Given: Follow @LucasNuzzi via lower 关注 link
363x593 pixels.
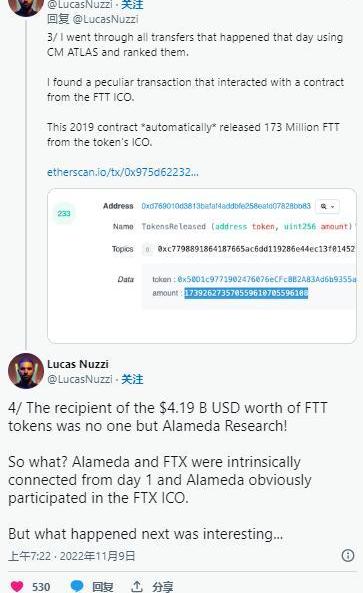Looking at the screenshot, I should click(132, 379).
